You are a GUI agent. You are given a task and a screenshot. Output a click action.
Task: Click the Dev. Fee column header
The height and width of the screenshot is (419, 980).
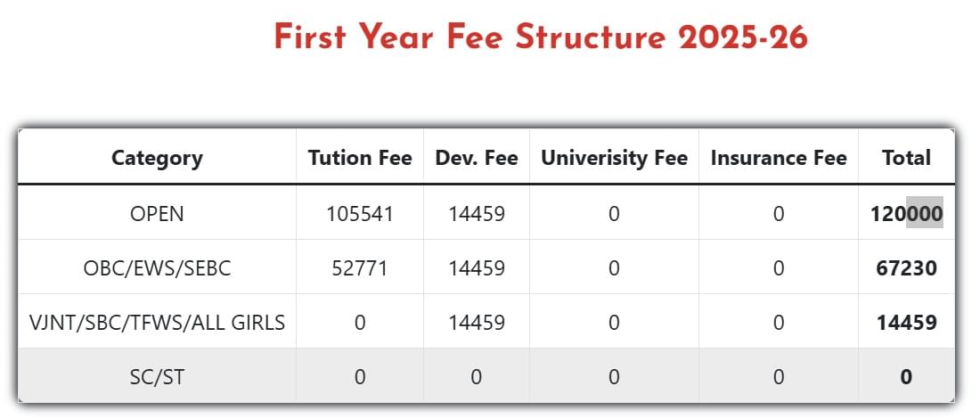[x=477, y=158]
